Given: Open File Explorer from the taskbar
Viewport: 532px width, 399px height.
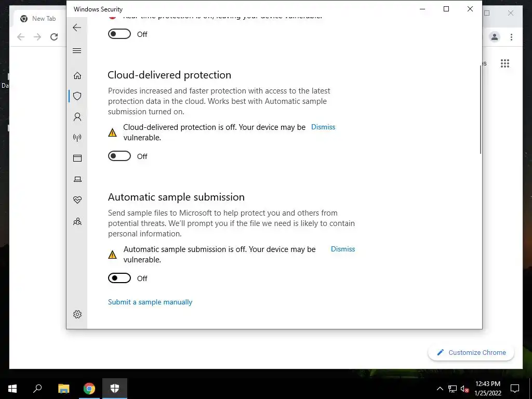Looking at the screenshot, I should pyautogui.click(x=63, y=389).
